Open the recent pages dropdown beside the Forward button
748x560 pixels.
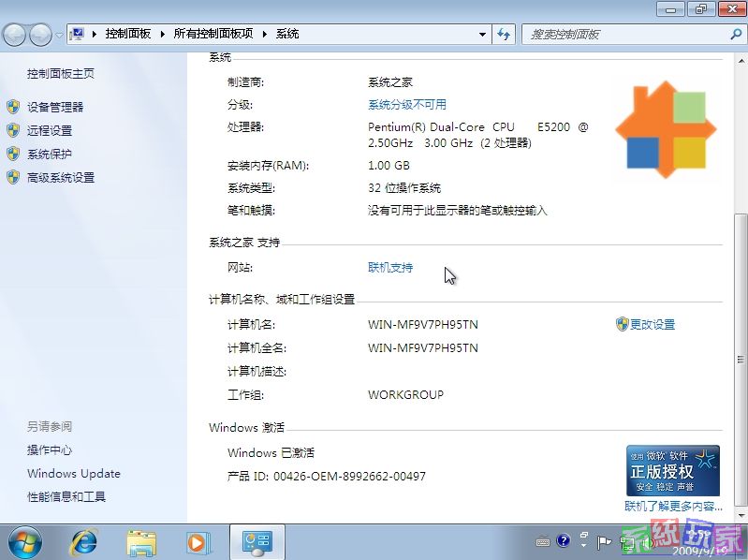[59, 35]
